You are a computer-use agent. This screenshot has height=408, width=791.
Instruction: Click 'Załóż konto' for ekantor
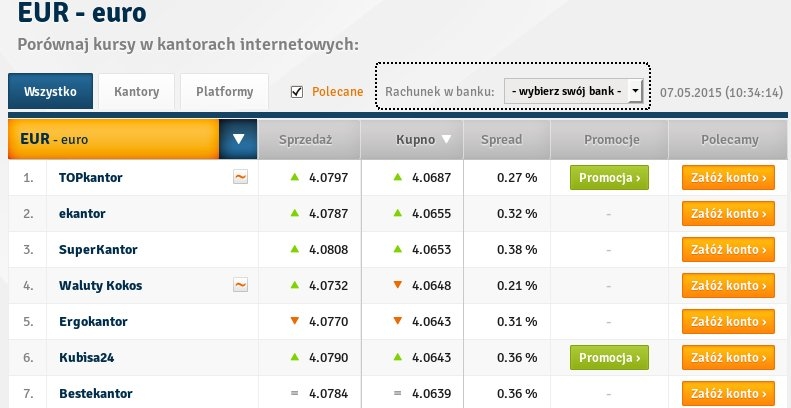[729, 214]
